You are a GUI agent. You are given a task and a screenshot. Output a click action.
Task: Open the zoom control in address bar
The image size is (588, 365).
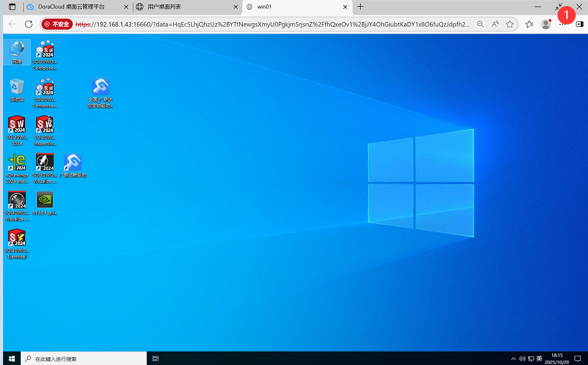480,24
